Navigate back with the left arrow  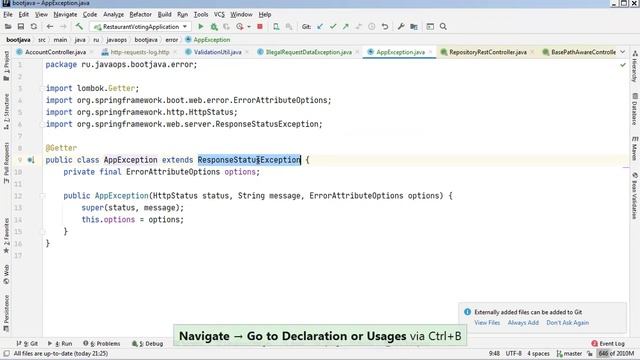(50, 27)
